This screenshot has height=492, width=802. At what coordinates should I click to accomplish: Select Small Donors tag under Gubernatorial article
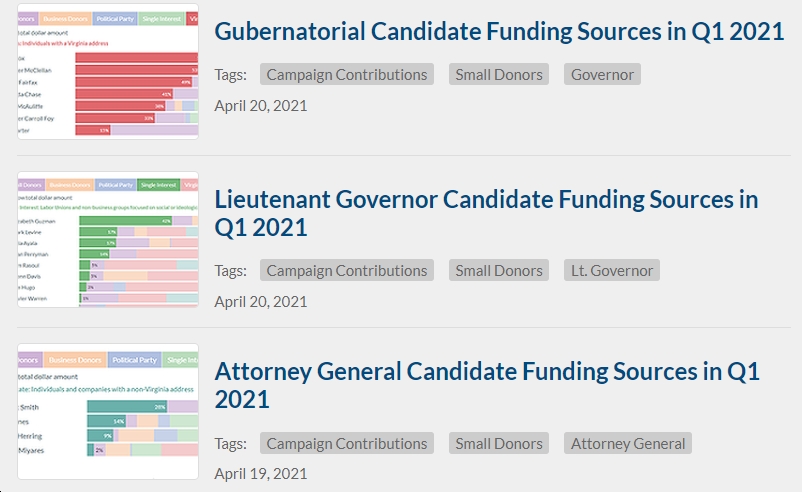click(499, 75)
